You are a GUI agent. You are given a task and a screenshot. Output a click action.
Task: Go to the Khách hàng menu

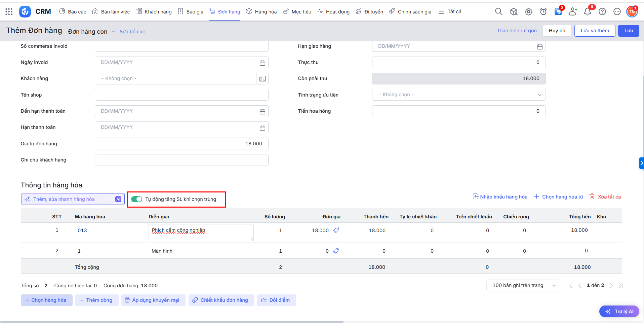click(154, 12)
